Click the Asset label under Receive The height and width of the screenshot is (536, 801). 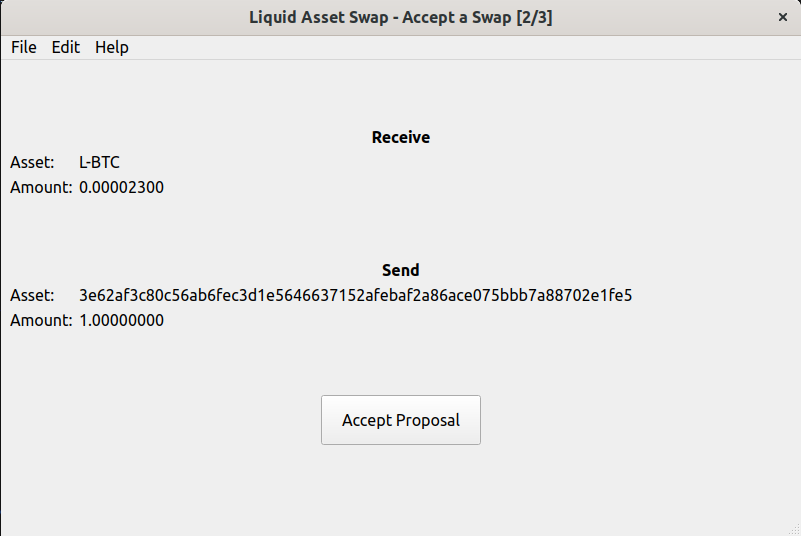coord(32,162)
